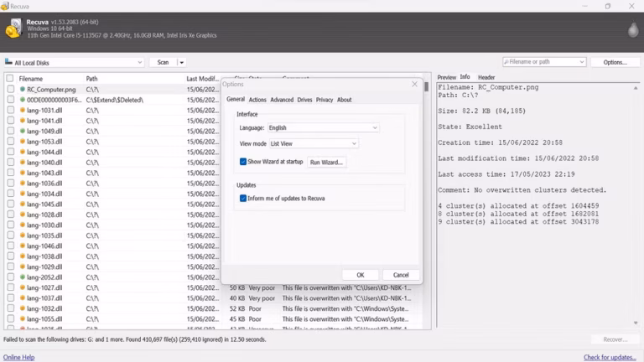This screenshot has width=644, height=362.
Task: Click the Info panel scroll-down arrow
Action: pos(636,323)
